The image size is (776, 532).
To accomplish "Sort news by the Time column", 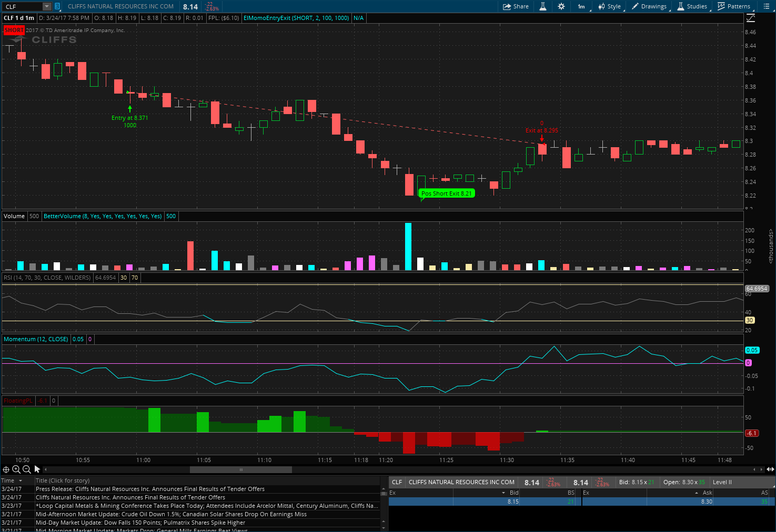I will 12,480.
